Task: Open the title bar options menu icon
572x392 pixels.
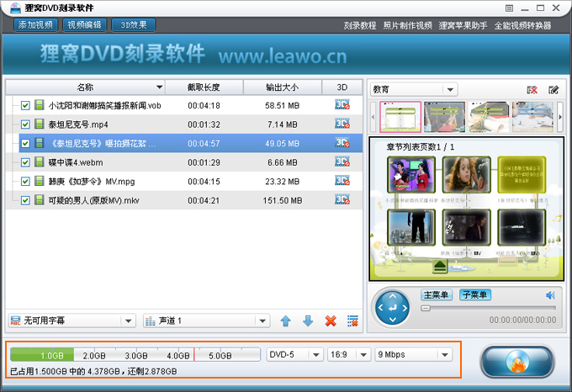Action: [x=509, y=8]
